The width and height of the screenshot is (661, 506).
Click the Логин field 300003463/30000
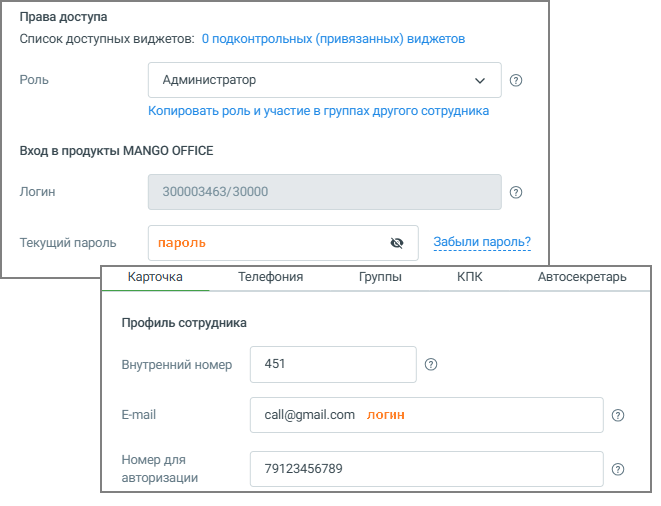tap(325, 192)
